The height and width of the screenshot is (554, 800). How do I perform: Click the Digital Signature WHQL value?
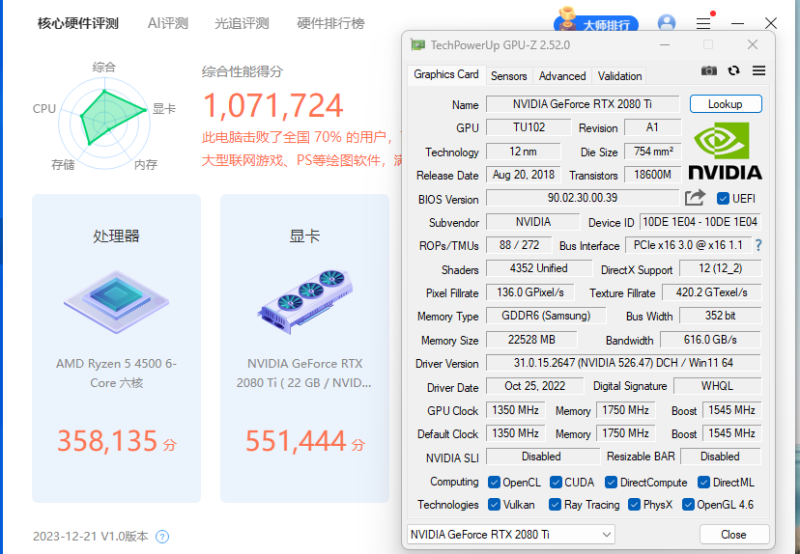(x=717, y=386)
